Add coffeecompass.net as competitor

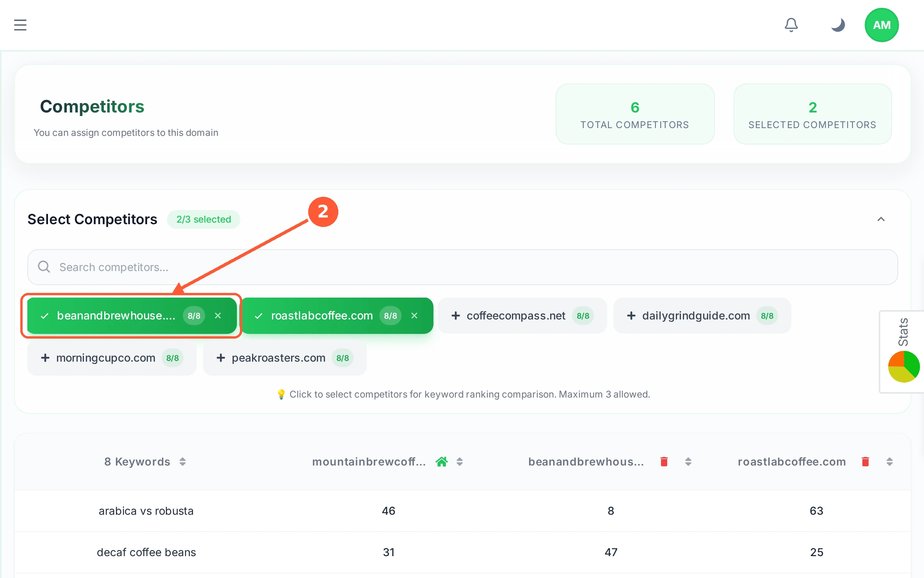click(522, 316)
